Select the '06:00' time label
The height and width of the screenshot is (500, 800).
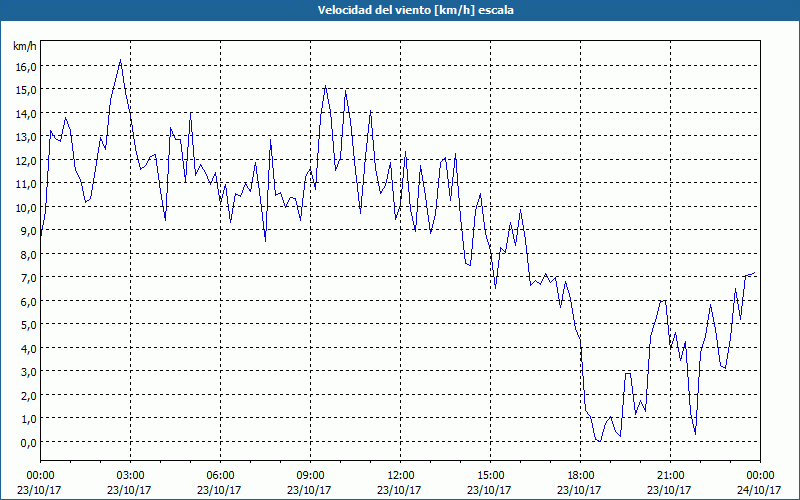point(220,476)
